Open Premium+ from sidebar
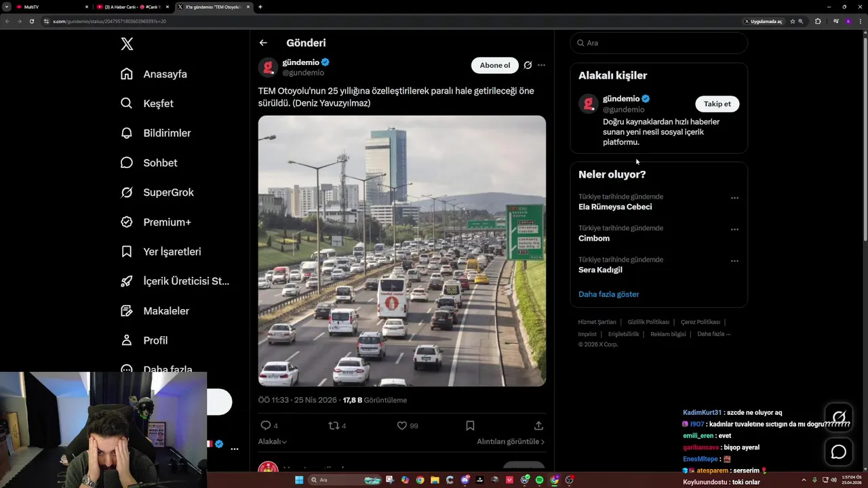Viewport: 868px width, 488px height. (x=156, y=222)
